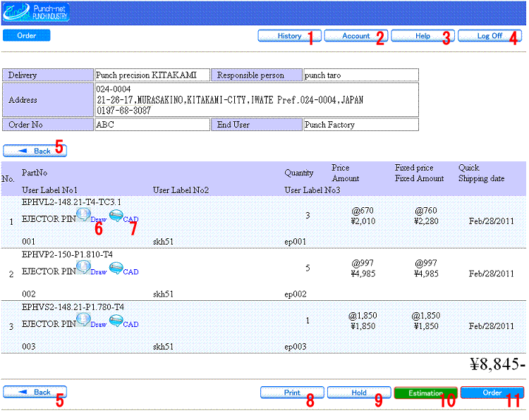Open the History page
The image size is (529, 420).
[289, 36]
